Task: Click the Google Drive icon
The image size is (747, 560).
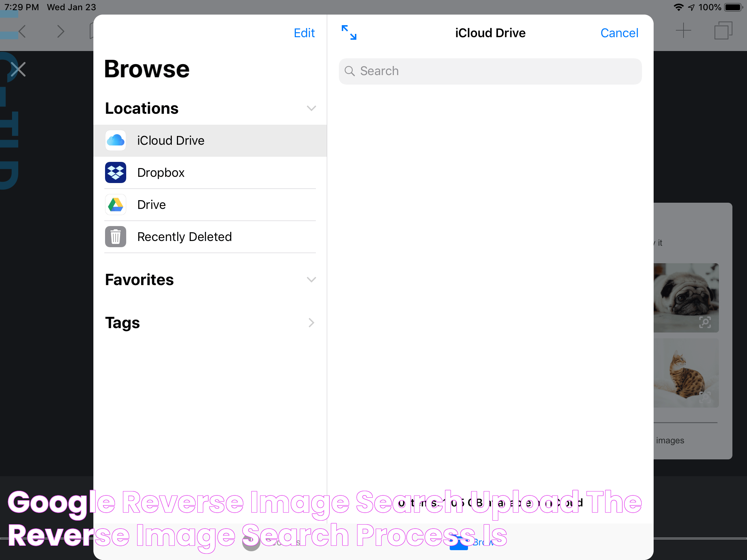Action: coord(116,205)
